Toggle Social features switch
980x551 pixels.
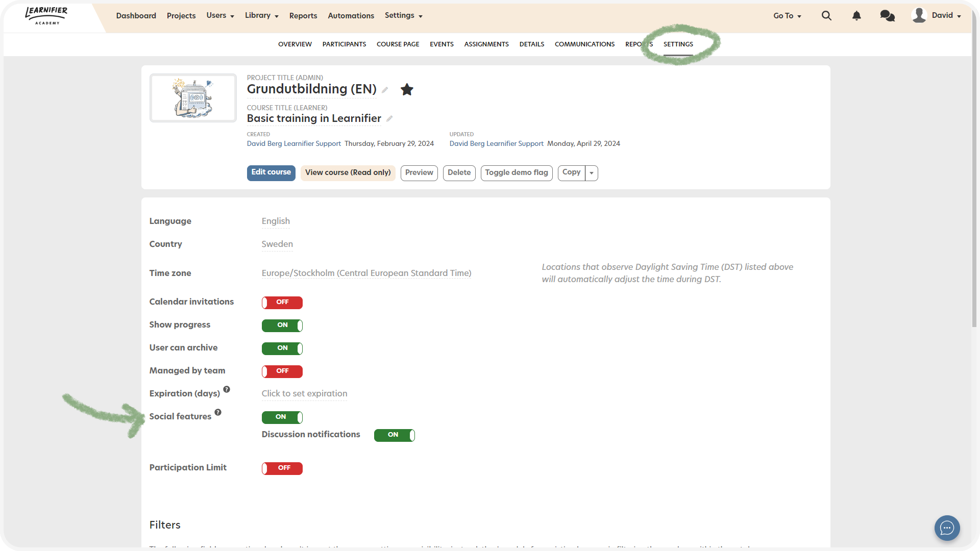[x=282, y=417]
